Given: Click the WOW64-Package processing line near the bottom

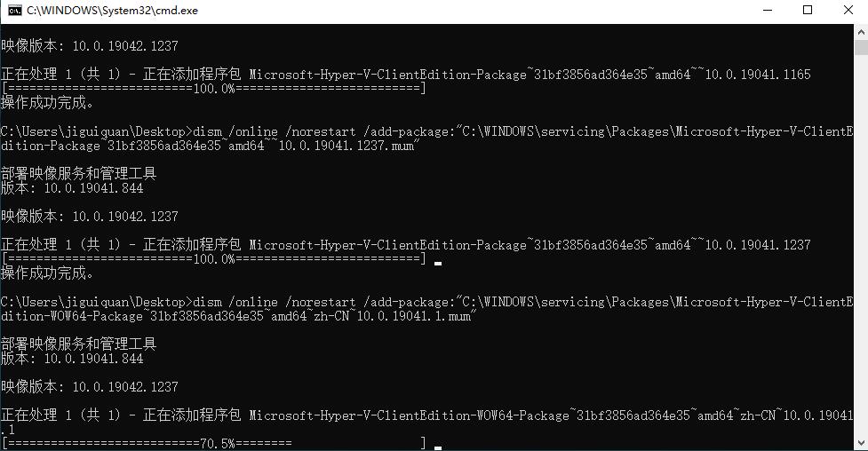Looking at the screenshot, I should (x=426, y=422).
